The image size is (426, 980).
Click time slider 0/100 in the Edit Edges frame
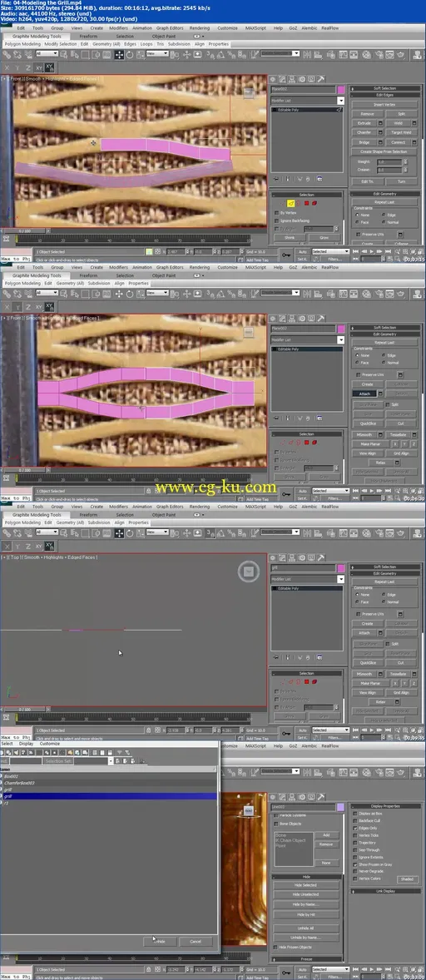[24, 230]
